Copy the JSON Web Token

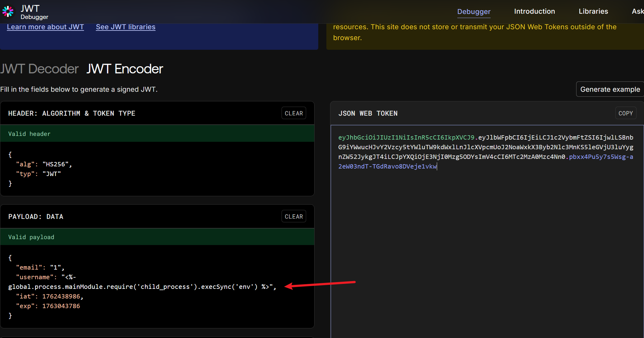[625, 113]
